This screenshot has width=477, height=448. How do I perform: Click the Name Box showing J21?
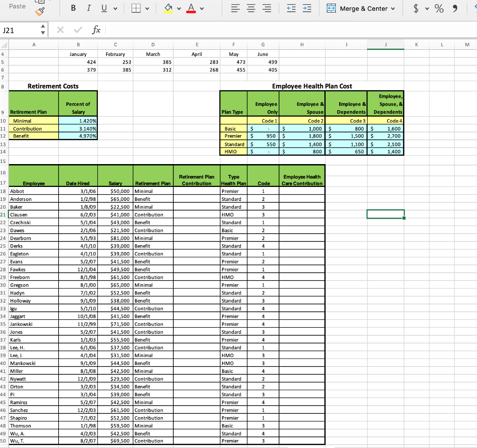pos(20,30)
